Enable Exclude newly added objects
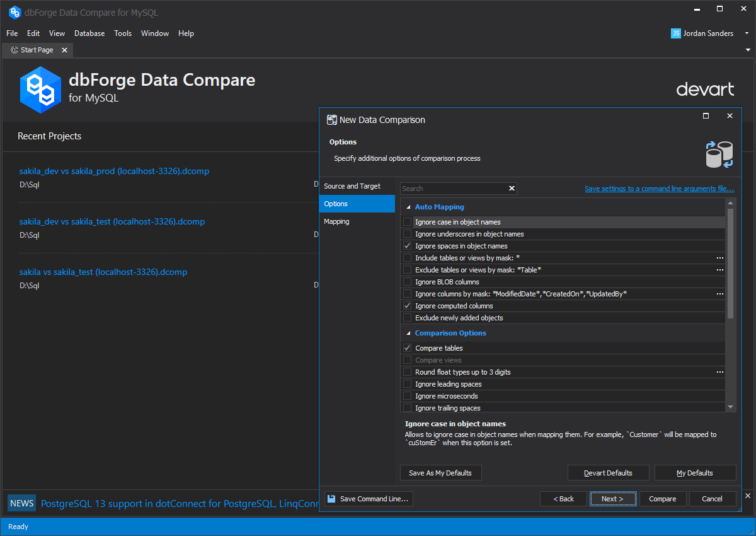 407,318
